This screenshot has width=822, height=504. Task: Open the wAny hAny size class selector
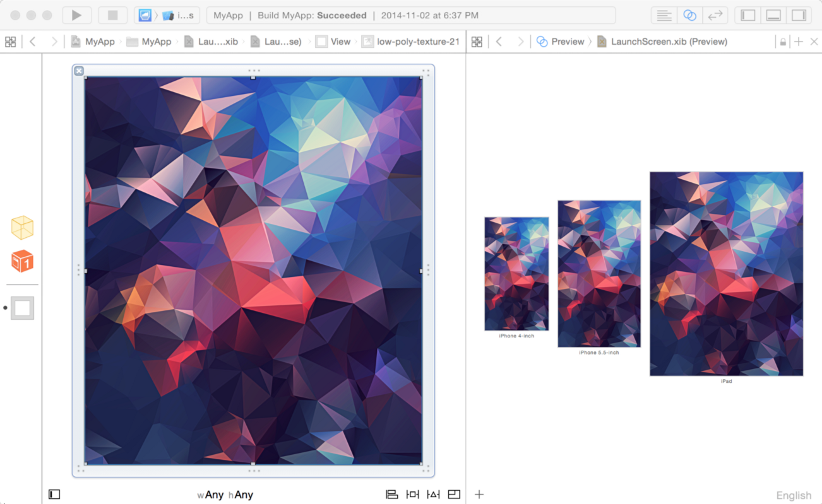(225, 495)
